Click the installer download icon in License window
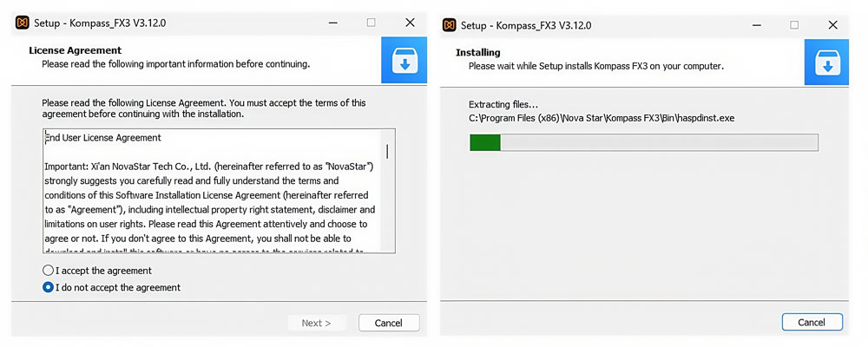 click(x=404, y=61)
